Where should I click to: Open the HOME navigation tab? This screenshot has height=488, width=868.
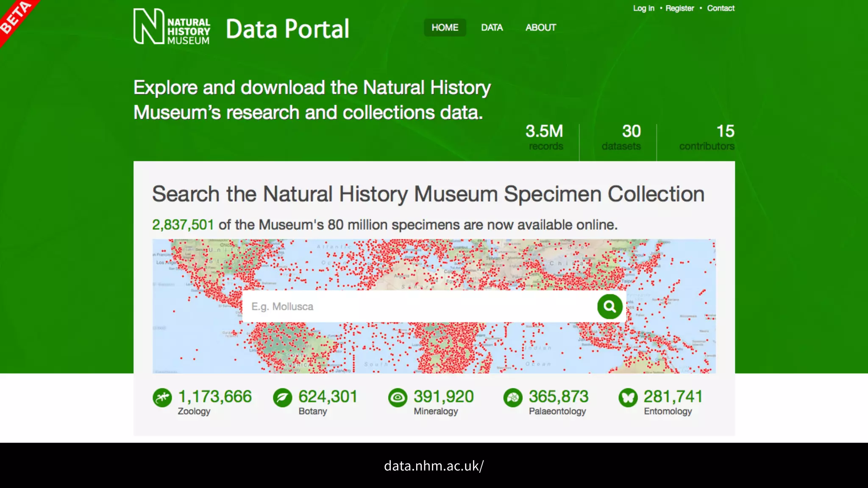(445, 28)
